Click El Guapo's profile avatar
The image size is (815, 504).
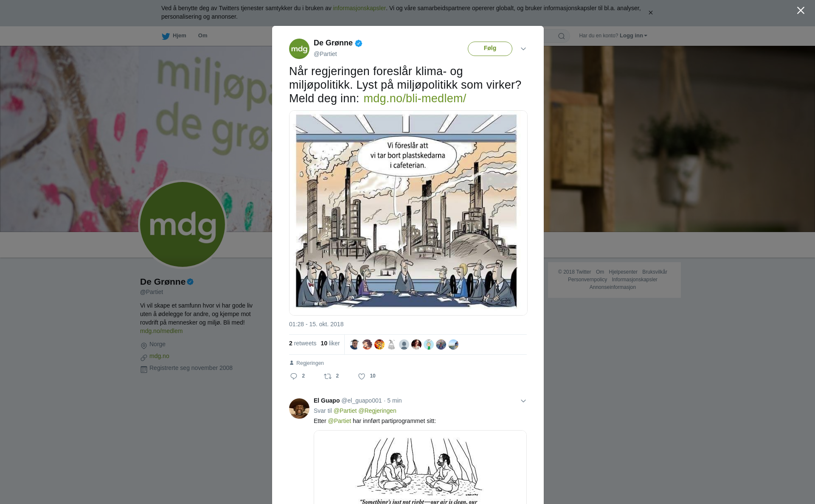coord(299,409)
